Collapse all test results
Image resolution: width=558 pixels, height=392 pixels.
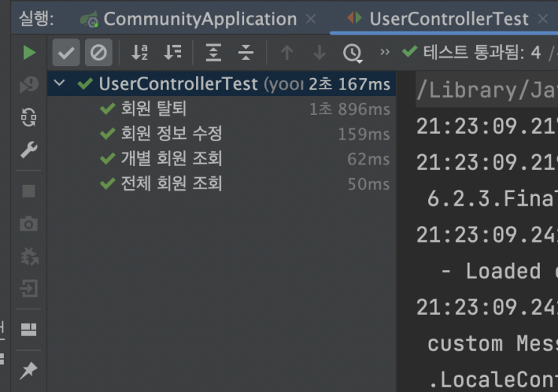[x=246, y=53]
